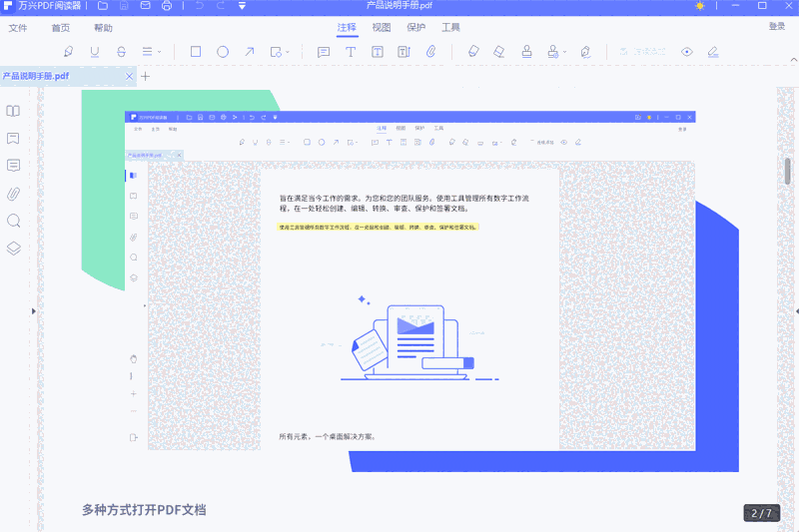Switch to the 视图 tab
799x532 pixels.
click(x=382, y=28)
